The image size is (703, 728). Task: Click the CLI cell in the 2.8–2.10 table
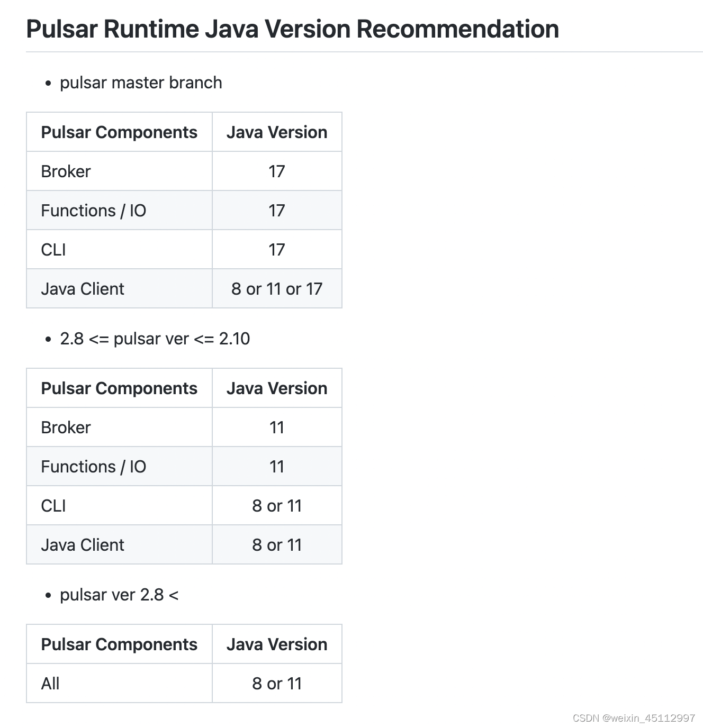[53, 506]
